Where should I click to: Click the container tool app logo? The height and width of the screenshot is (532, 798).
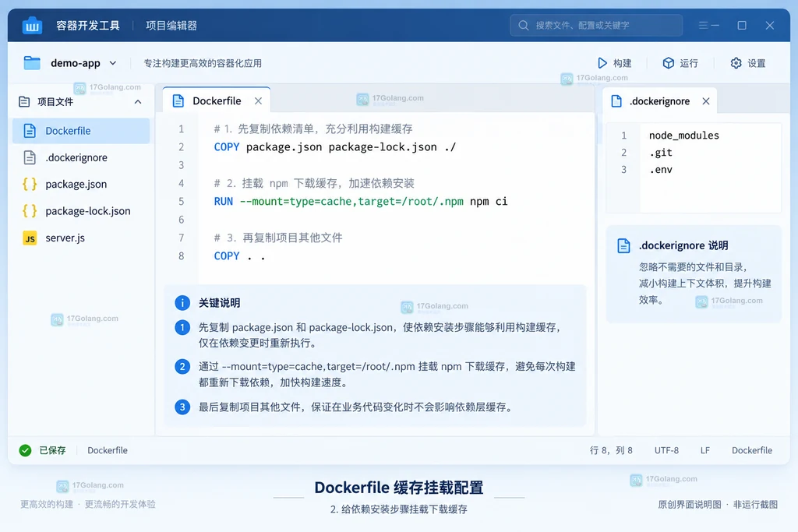tap(32, 26)
